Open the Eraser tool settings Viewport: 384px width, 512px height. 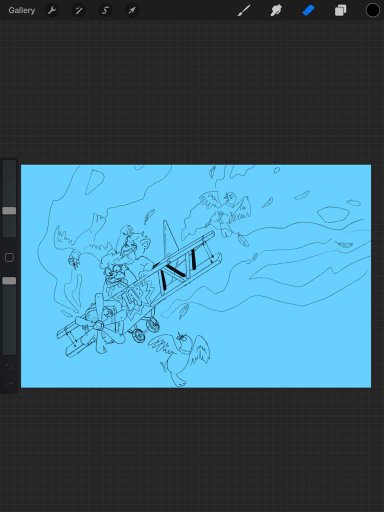coord(308,10)
